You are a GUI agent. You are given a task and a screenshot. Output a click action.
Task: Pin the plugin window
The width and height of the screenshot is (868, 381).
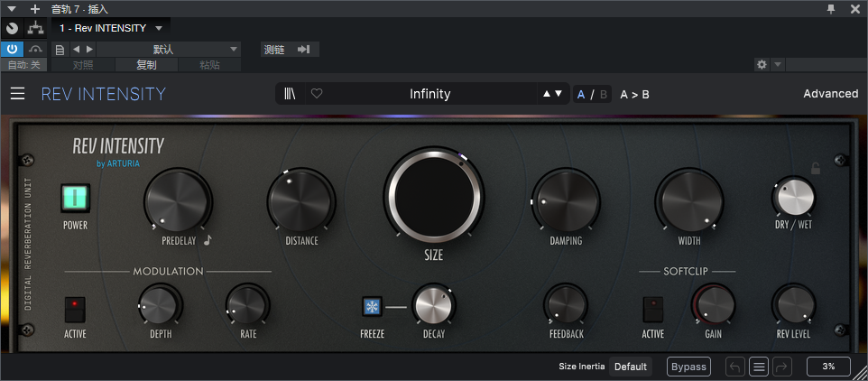point(831,8)
